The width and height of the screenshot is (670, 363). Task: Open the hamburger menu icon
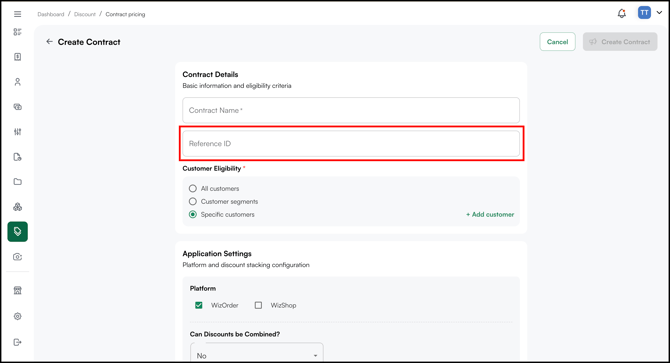point(18,14)
